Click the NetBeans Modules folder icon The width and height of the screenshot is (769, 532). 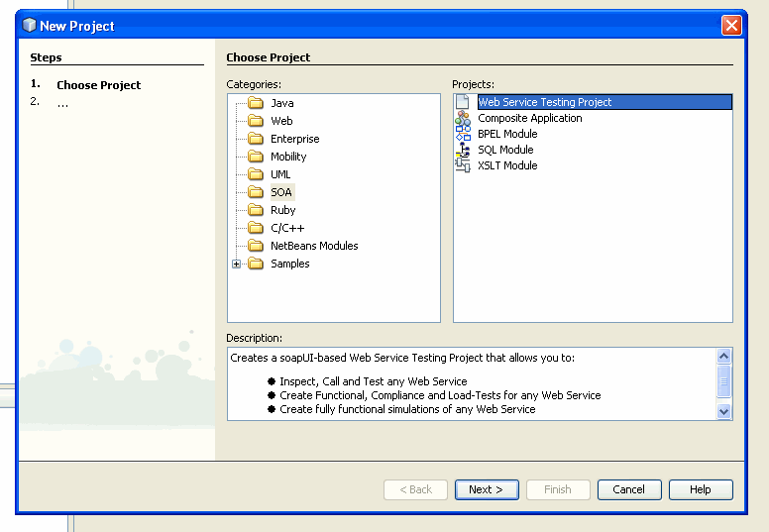coord(256,246)
